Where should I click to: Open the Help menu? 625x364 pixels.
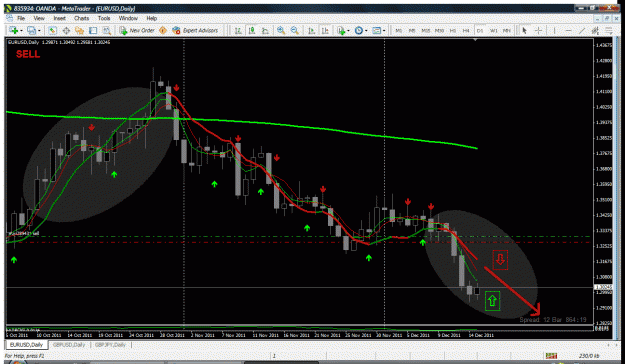151,18
